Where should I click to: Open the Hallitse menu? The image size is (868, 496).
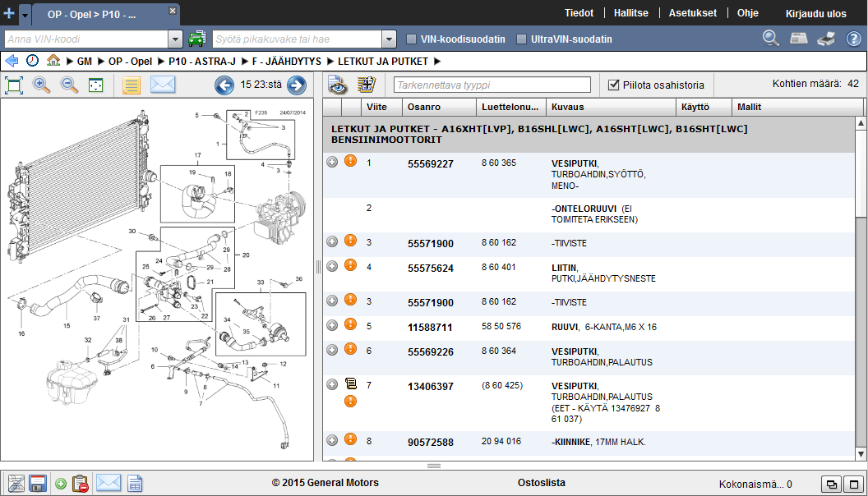point(630,12)
